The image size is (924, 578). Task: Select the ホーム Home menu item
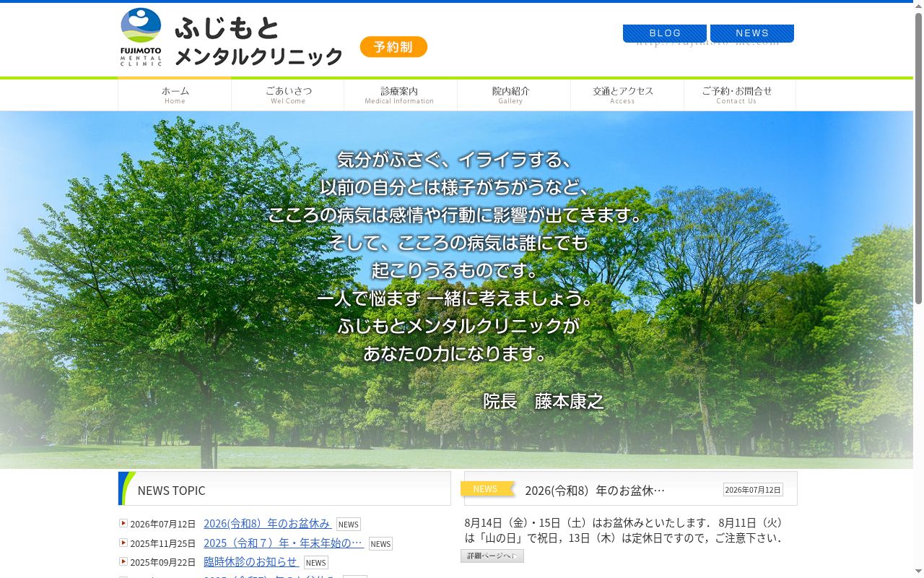coord(175,95)
